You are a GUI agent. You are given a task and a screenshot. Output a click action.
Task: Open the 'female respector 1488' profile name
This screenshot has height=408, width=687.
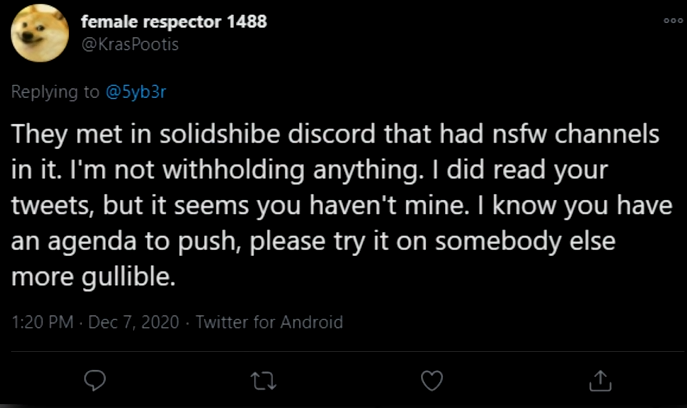tap(172, 23)
